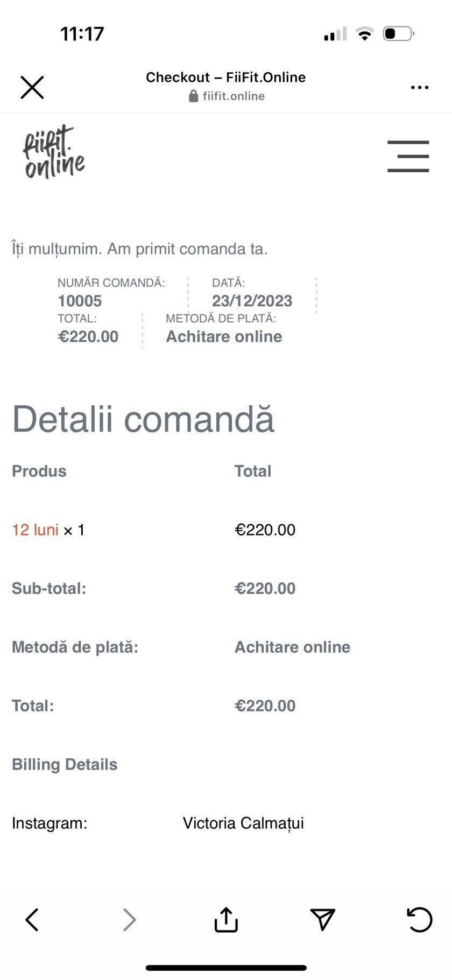Close the in-app browser with X
Screen dimensions: 452x980
[x=32, y=87]
